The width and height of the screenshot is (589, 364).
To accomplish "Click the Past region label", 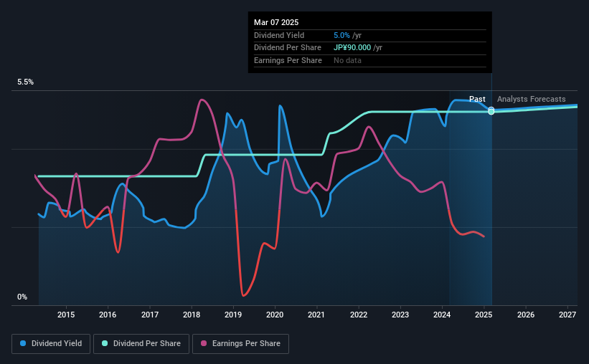I will click(477, 99).
